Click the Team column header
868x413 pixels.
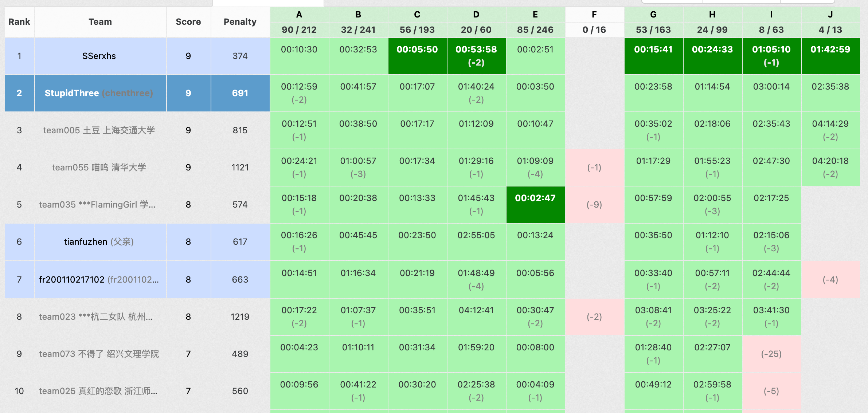[100, 22]
